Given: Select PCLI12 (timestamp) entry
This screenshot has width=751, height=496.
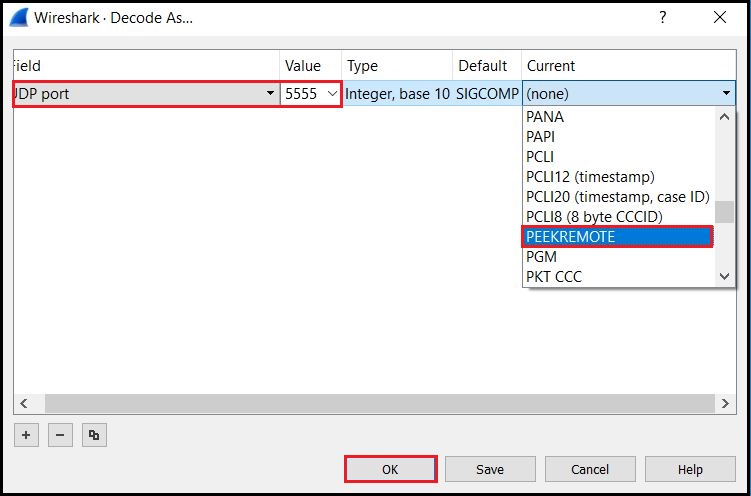Looking at the screenshot, I should 590,177.
